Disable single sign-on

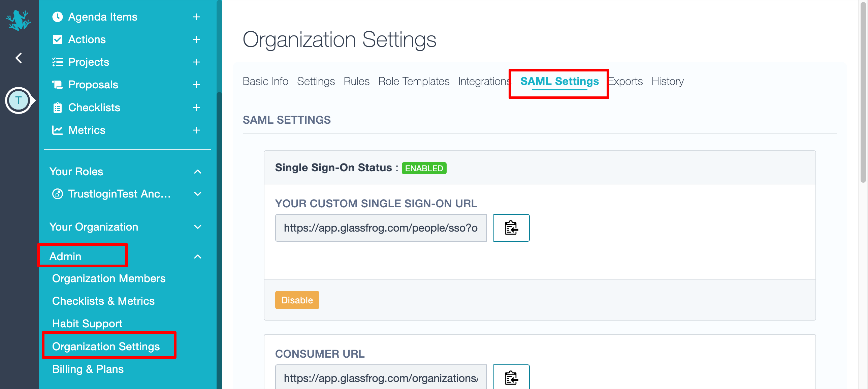pos(297,300)
